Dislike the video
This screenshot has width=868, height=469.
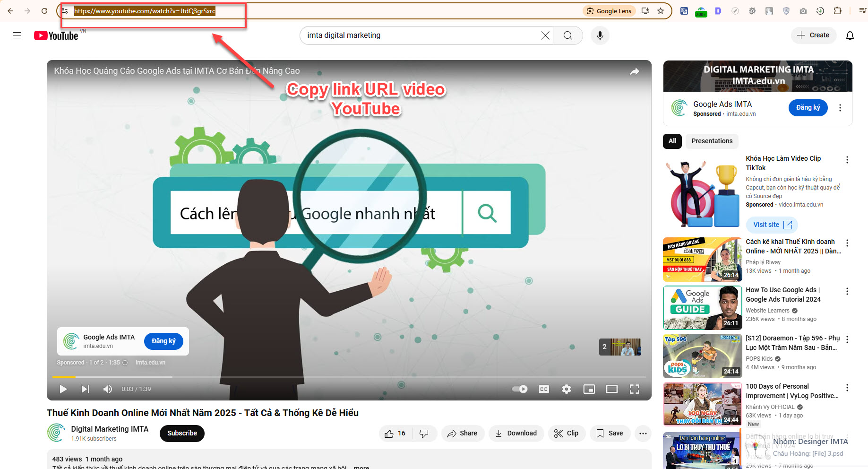pyautogui.click(x=424, y=433)
